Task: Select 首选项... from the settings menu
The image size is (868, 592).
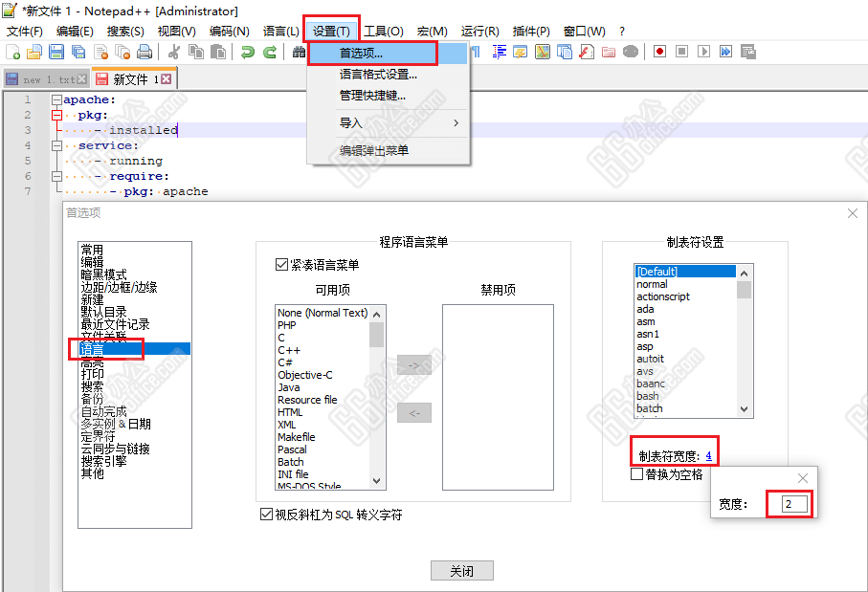Action: coord(388,54)
